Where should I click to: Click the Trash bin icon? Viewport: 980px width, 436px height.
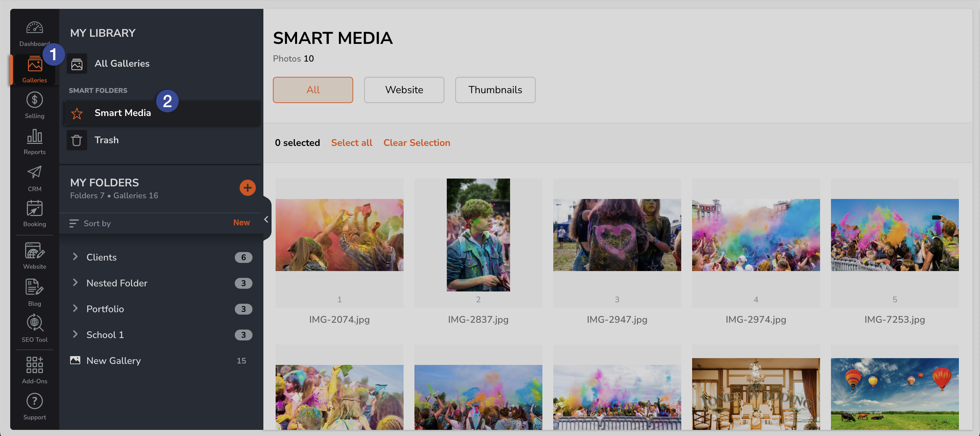click(x=77, y=140)
